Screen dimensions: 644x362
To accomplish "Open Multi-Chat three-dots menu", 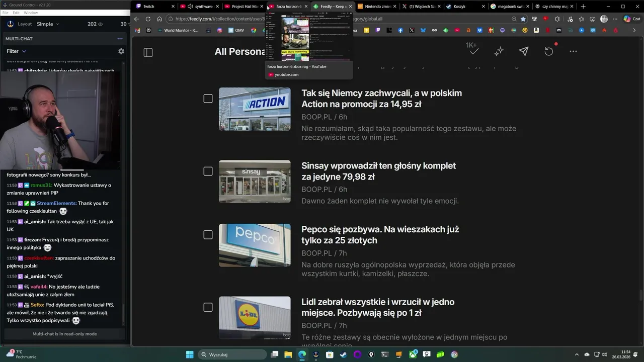I will [x=120, y=39].
